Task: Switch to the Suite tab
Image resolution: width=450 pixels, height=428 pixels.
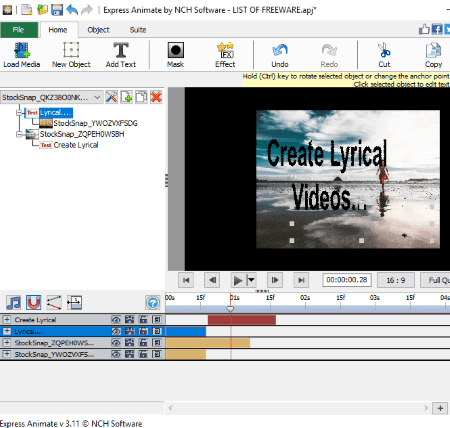Action: click(138, 30)
